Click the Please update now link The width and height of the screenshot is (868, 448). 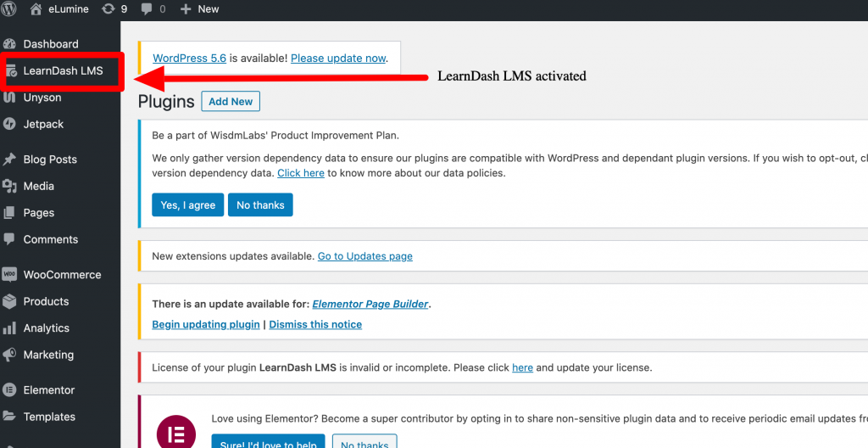(x=338, y=59)
